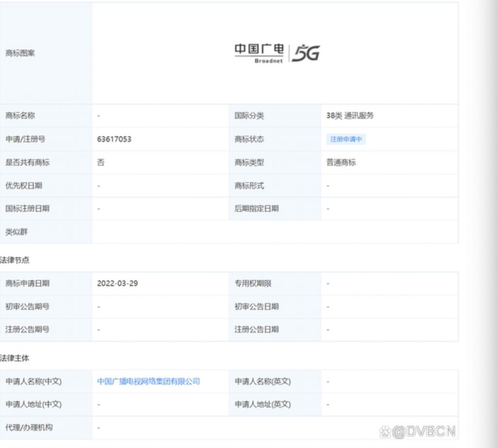Click the 商标状态 label
Screen dimensions: 497x448
tap(249, 139)
